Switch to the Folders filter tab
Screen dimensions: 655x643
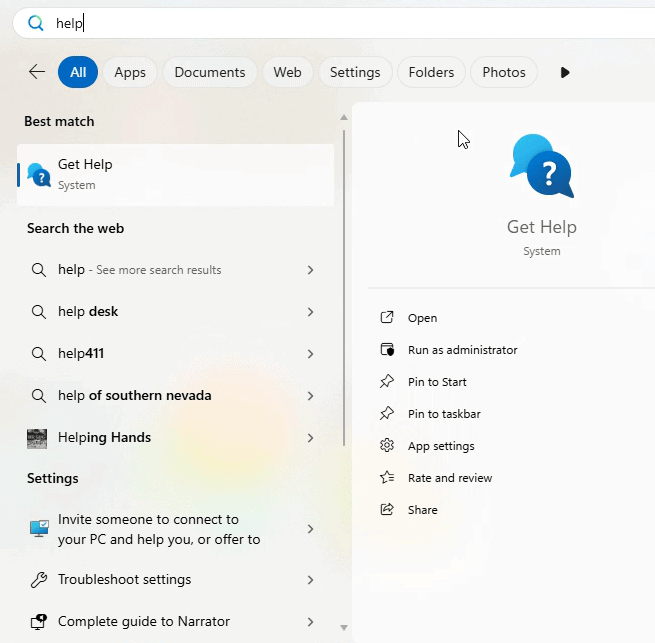point(431,72)
